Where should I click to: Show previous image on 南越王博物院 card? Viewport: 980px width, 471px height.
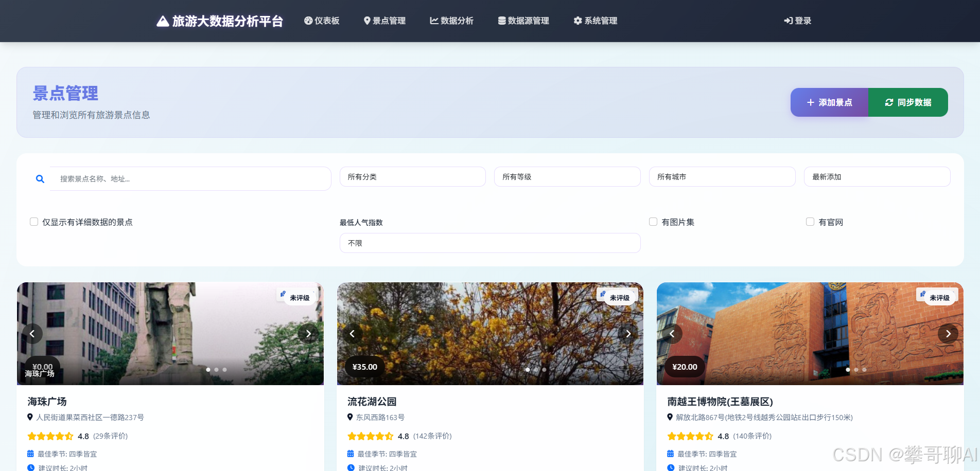coord(672,334)
